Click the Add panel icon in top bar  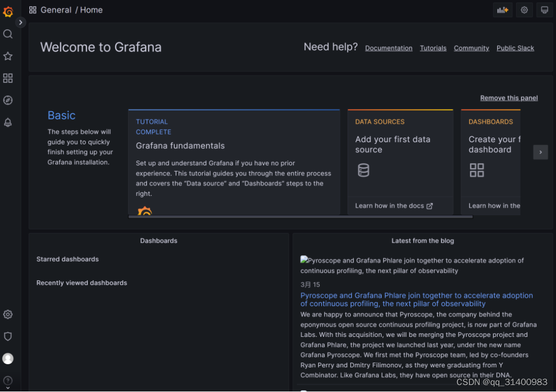(503, 10)
